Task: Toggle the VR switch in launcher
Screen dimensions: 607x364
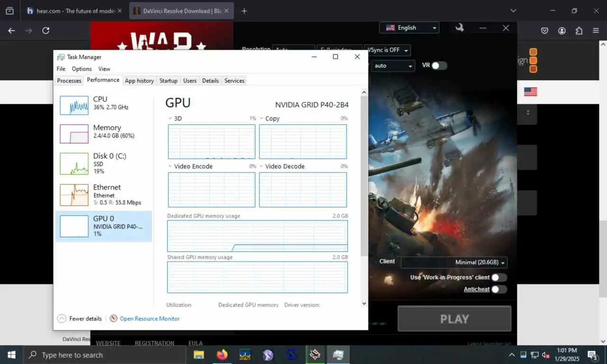Action: pos(439,65)
